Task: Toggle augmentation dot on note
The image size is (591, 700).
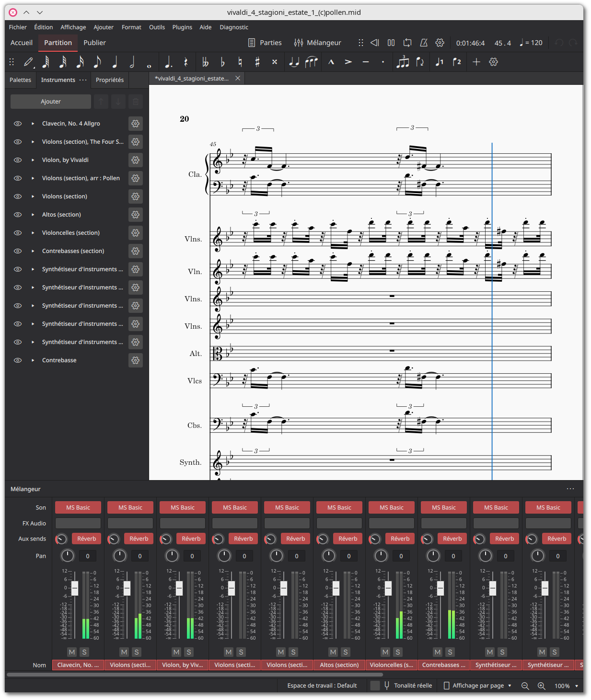Action: point(168,62)
